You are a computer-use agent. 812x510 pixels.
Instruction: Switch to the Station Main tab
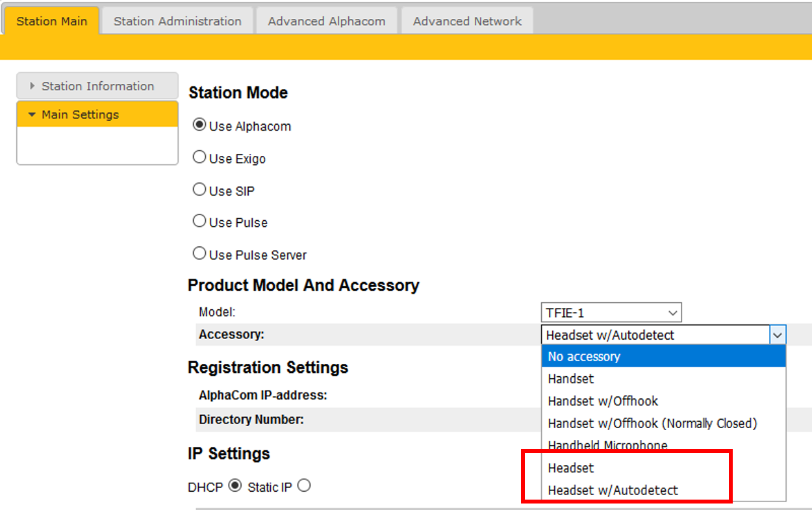pyautogui.click(x=51, y=21)
